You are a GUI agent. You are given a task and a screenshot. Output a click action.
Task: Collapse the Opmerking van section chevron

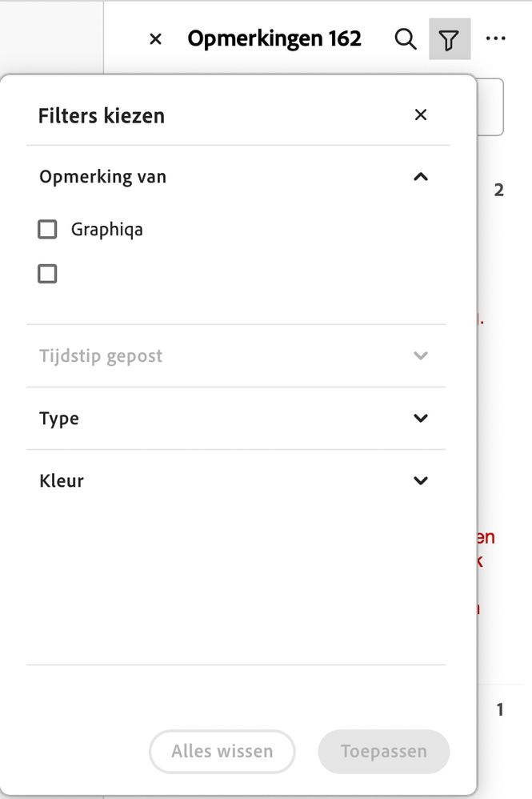pyautogui.click(x=421, y=177)
